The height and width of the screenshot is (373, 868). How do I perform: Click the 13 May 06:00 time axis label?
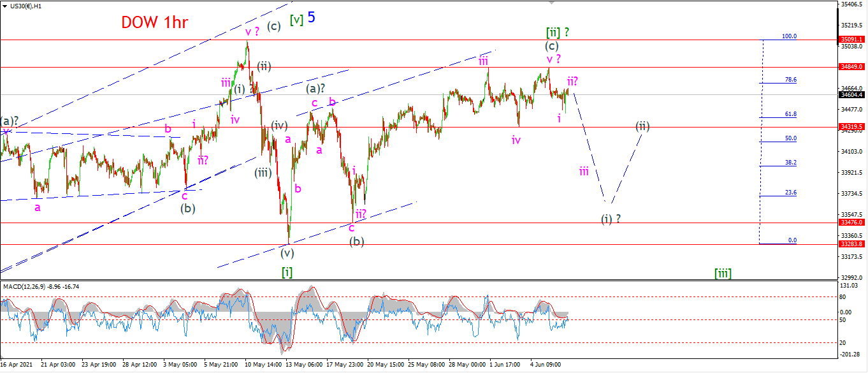pyautogui.click(x=305, y=365)
